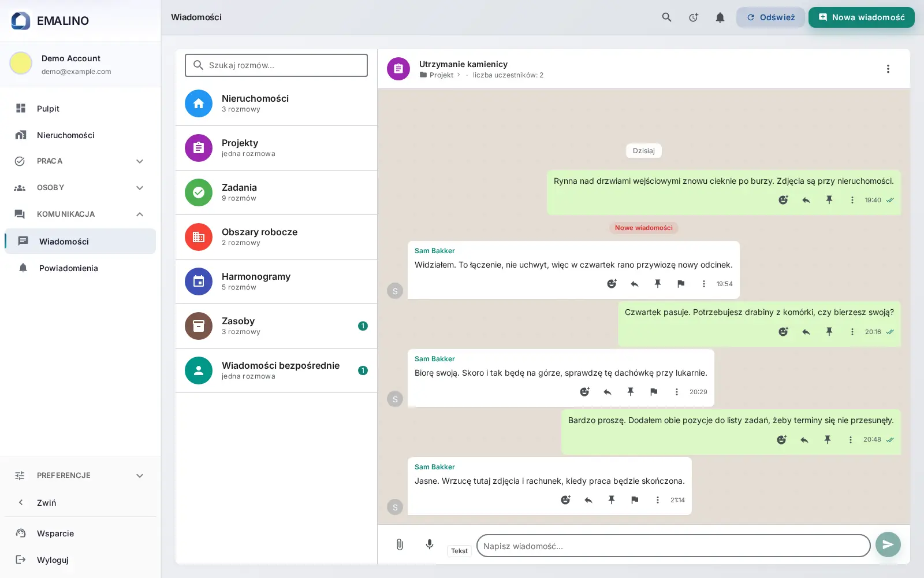The height and width of the screenshot is (578, 924).
Task: Reply to Sam Bakker's 19:54 message
Action: pyautogui.click(x=635, y=284)
